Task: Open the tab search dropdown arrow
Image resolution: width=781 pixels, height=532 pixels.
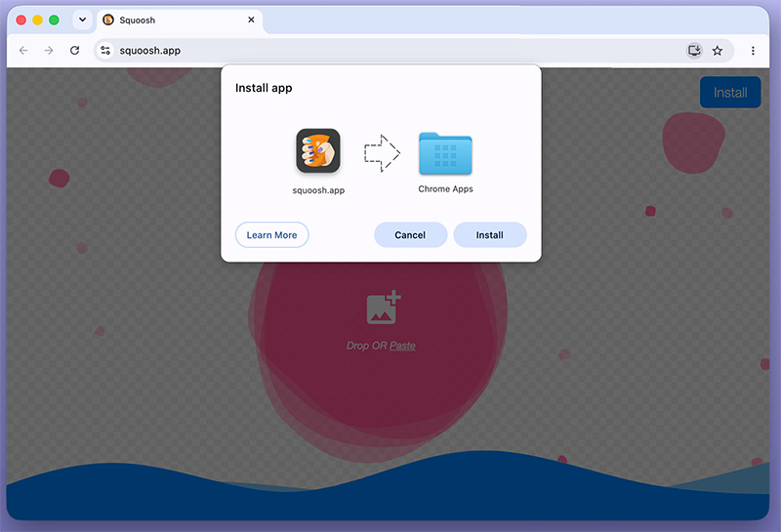Action: (83, 20)
